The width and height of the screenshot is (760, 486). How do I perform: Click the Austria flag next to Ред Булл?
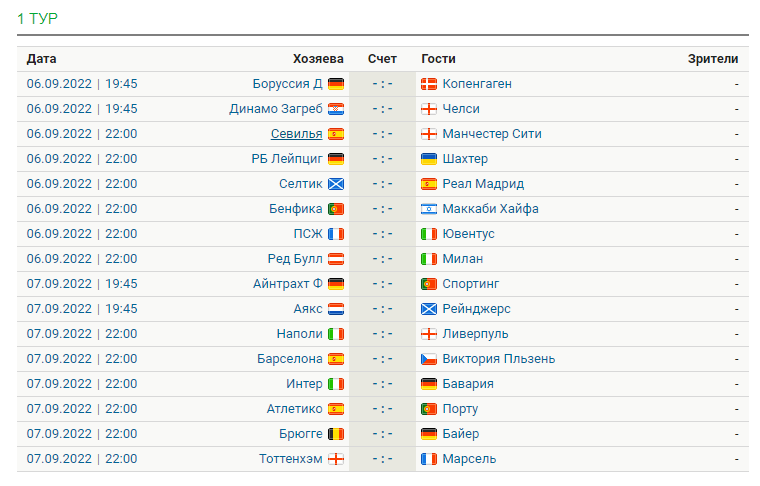[x=336, y=259]
